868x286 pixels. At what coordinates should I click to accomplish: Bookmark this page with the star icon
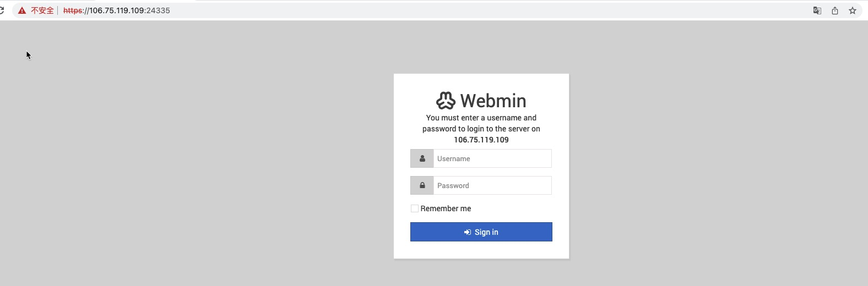(x=853, y=10)
